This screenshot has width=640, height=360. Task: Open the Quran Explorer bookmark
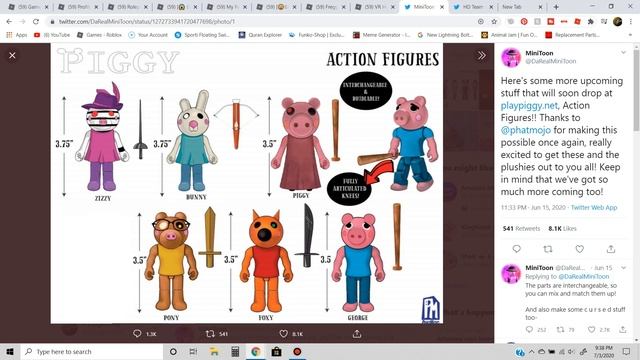coord(260,35)
